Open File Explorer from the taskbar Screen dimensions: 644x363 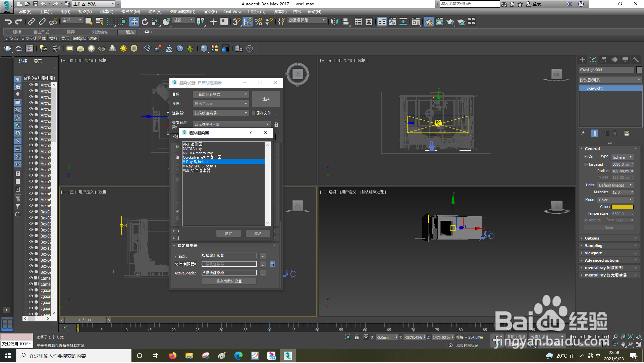(189, 356)
